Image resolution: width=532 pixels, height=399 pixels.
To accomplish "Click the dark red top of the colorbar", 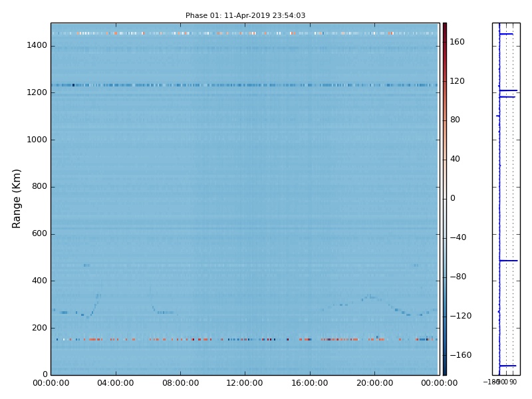I will click(x=444, y=27).
